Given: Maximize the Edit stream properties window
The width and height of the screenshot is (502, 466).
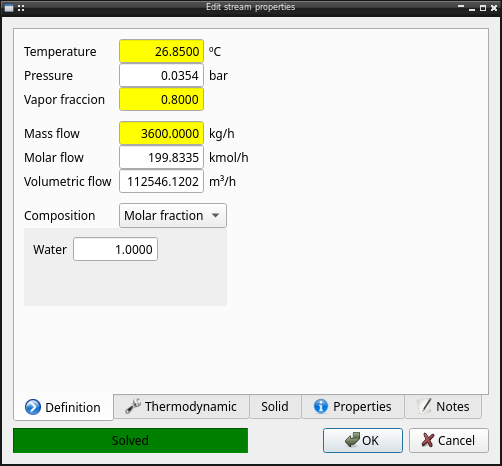Looking at the screenshot, I should click(483, 8).
